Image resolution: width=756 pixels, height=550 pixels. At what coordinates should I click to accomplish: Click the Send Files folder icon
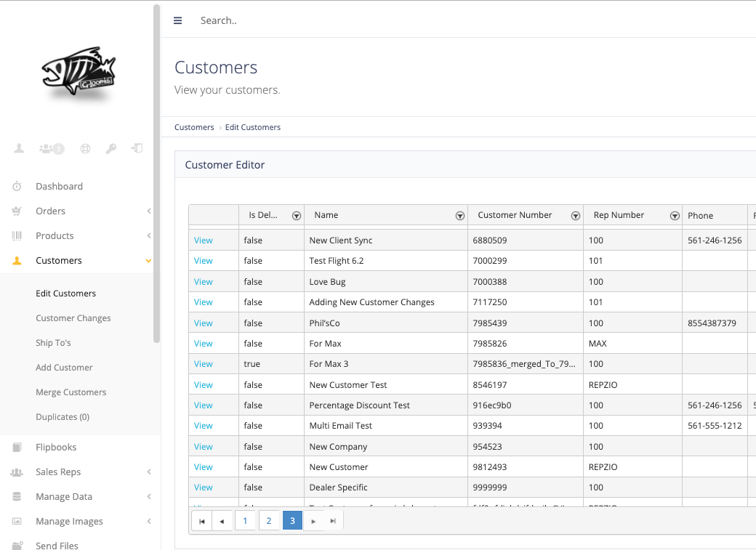(17, 546)
